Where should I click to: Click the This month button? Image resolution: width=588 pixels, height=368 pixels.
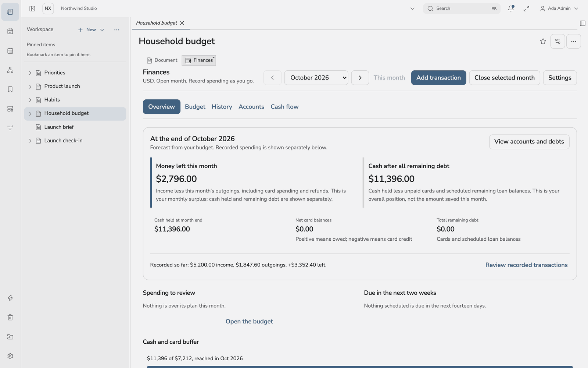coord(389,78)
